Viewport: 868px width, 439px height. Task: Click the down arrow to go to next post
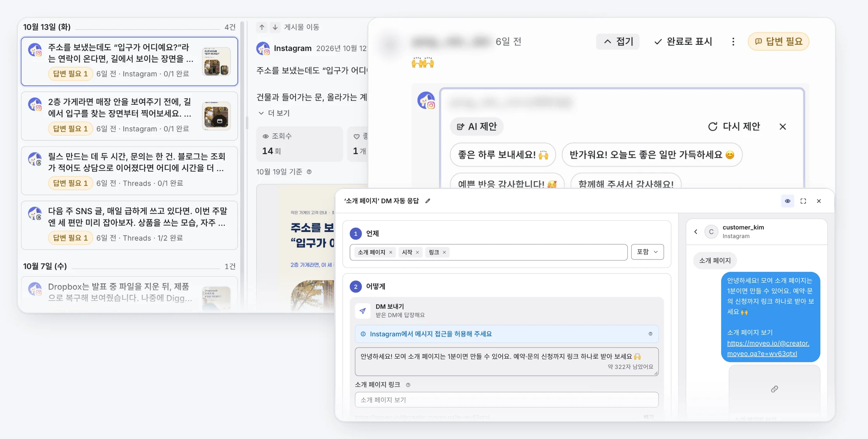275,27
